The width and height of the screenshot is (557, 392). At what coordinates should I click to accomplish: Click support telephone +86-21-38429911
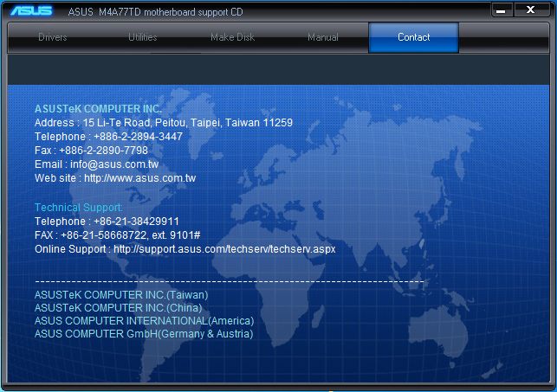(136, 222)
